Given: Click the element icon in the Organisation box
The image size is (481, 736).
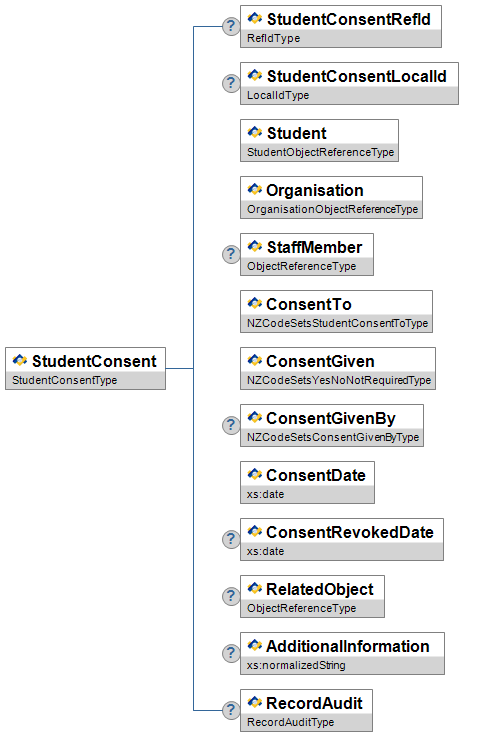Looking at the screenshot, I should [x=254, y=189].
